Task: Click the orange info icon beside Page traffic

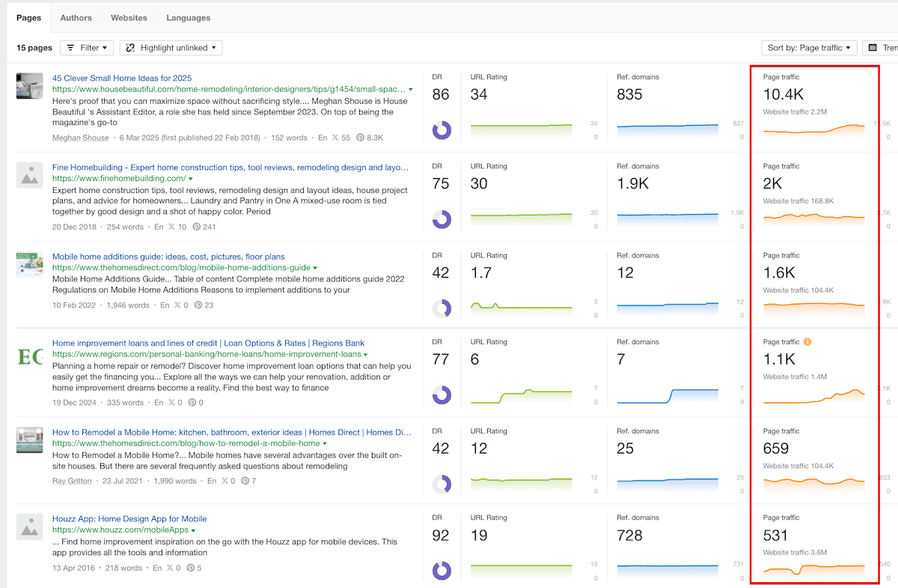Action: coord(807,342)
